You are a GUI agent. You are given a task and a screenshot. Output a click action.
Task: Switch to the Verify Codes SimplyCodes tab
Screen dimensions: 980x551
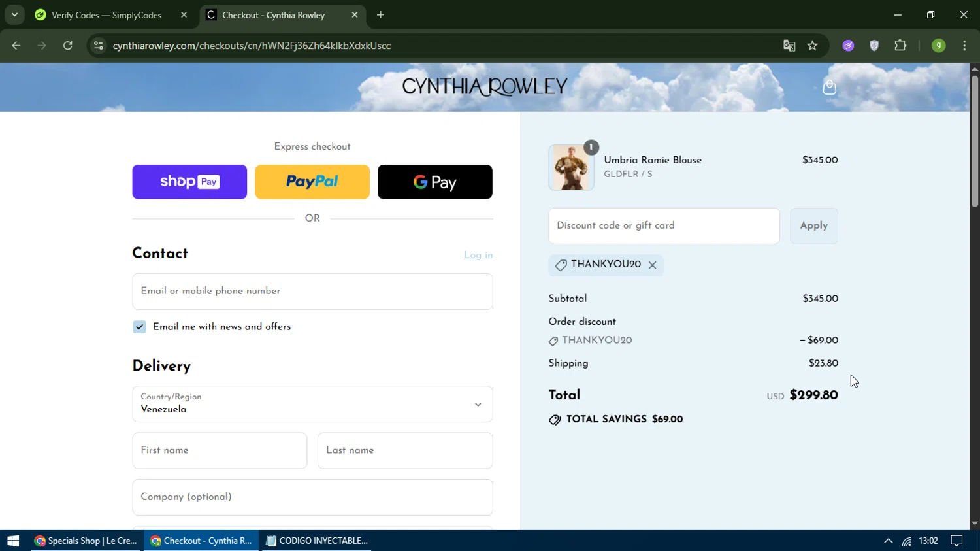coord(106,15)
